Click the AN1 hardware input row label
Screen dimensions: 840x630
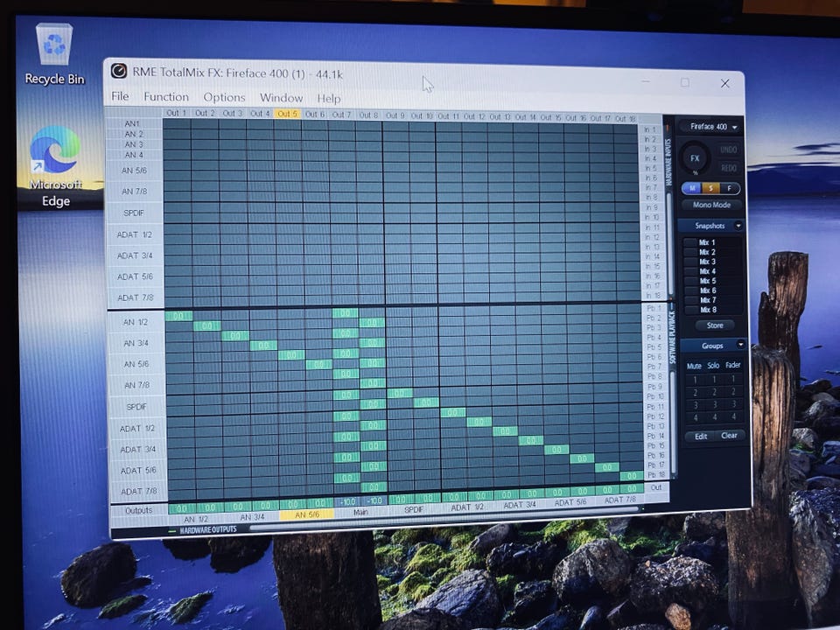click(x=132, y=123)
